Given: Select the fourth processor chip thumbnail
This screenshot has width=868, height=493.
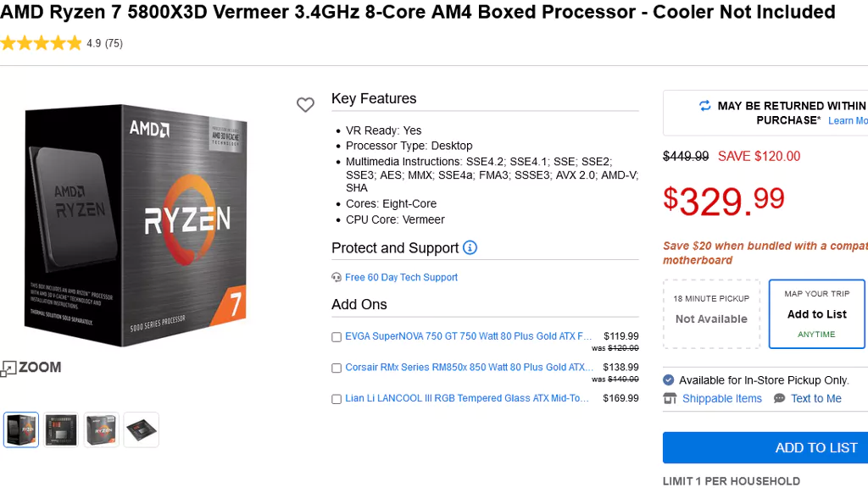Looking at the screenshot, I should tap(141, 429).
